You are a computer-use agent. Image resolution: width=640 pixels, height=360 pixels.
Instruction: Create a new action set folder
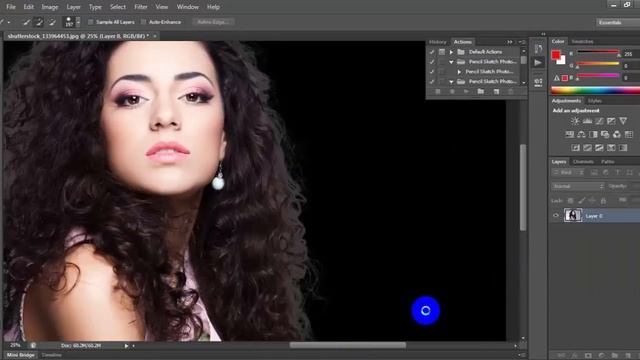coord(481,92)
